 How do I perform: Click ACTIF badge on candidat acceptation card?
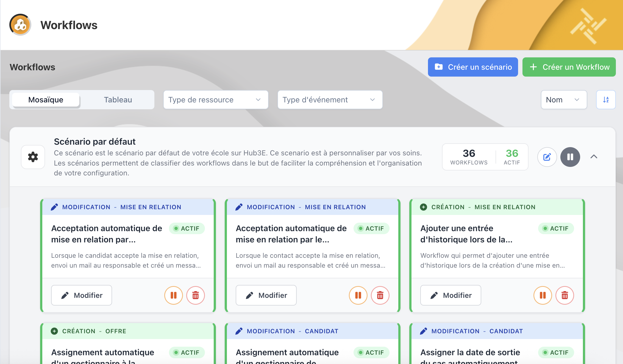coord(187,228)
